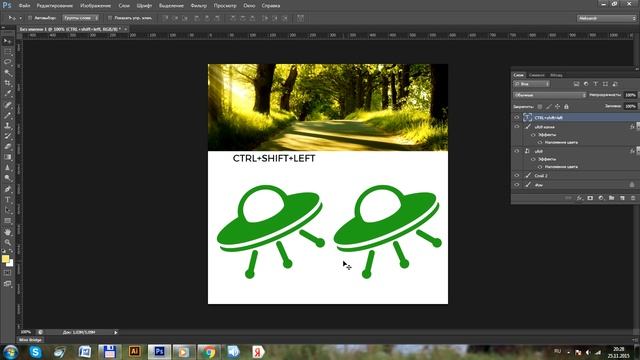
Task: Add layer style via fx button
Action: coord(580,198)
